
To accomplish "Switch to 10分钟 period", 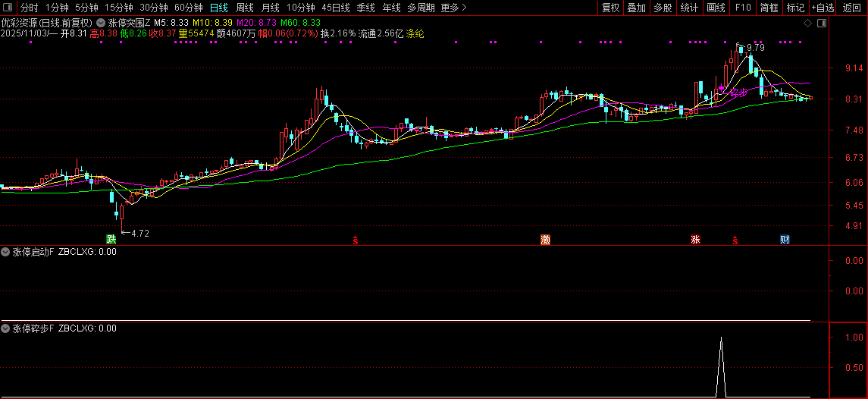I will pos(301,8).
